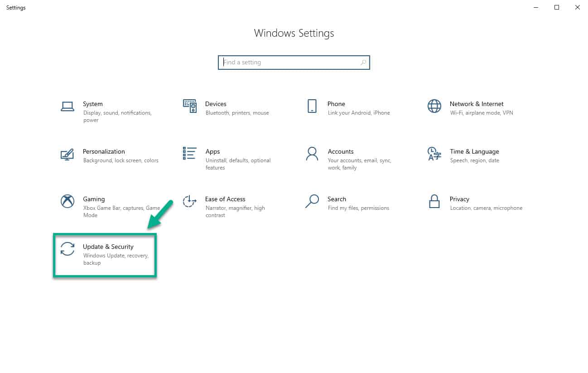Select the Phone icon

312,106
